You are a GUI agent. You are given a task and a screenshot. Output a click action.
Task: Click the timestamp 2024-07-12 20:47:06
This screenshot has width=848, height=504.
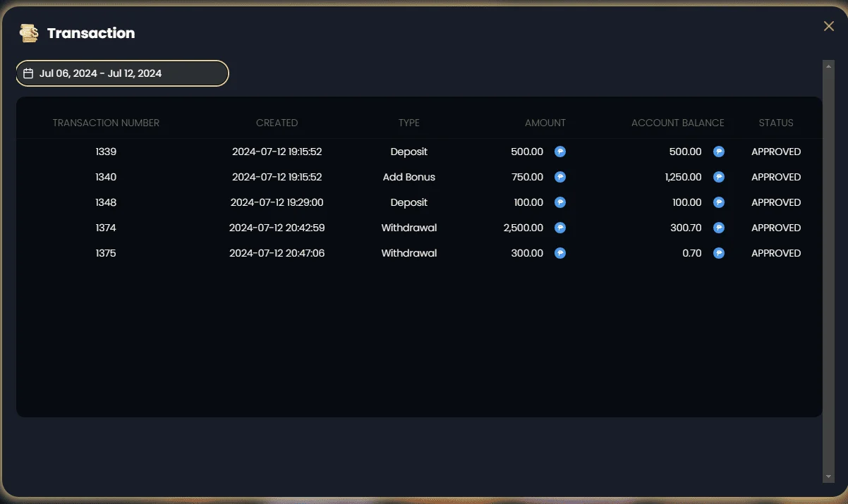pyautogui.click(x=277, y=253)
